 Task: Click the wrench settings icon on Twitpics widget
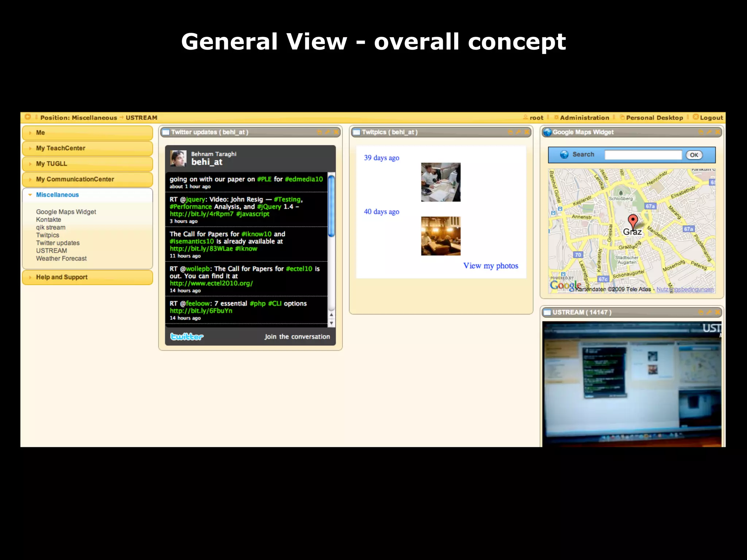[518, 132]
